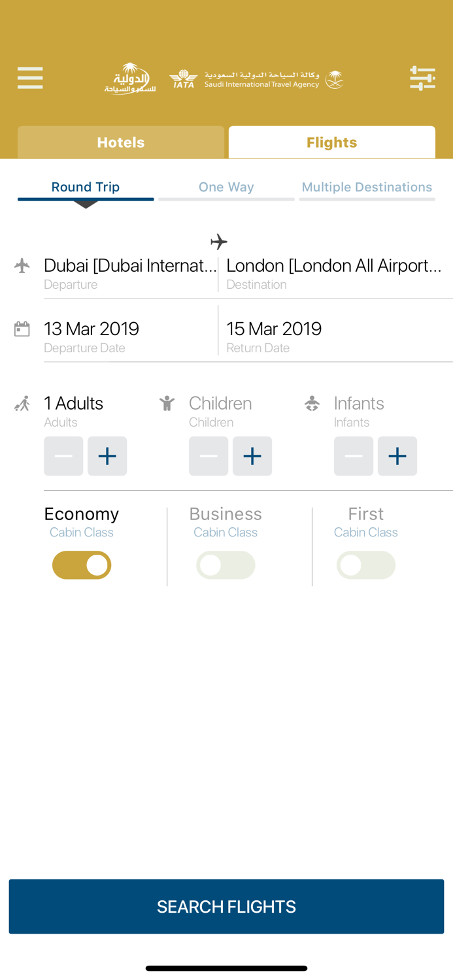Image resolution: width=453 pixels, height=980 pixels.
Task: Turn off the Economy cabin class switch
Action: [82, 565]
